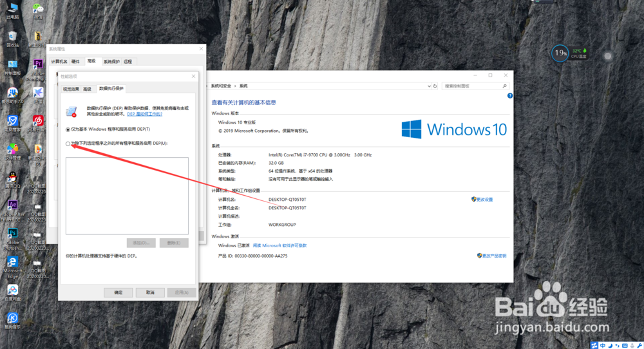This screenshot has height=349, width=644.
Task: Open the 电脑管家 shield shortcut
Action: 12,124
